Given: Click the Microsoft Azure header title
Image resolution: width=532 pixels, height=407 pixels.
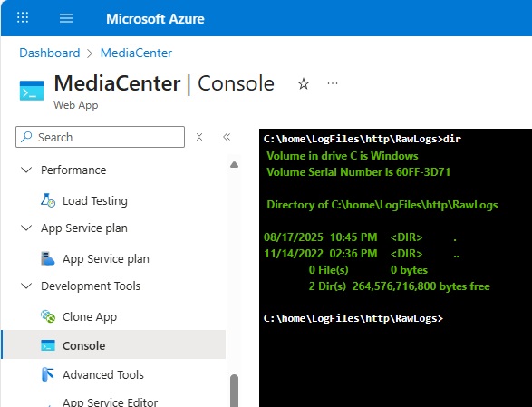Looking at the screenshot, I should pyautogui.click(x=155, y=19).
